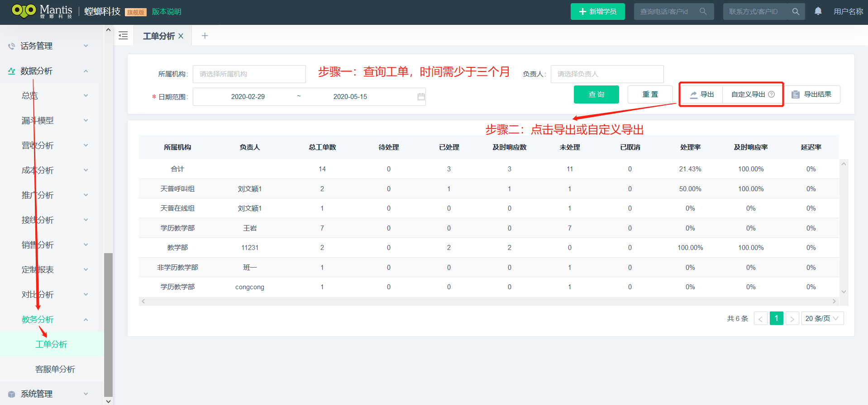The width and height of the screenshot is (868, 405).
Task: Collapse the 数据分析 menu
Action: [86, 71]
